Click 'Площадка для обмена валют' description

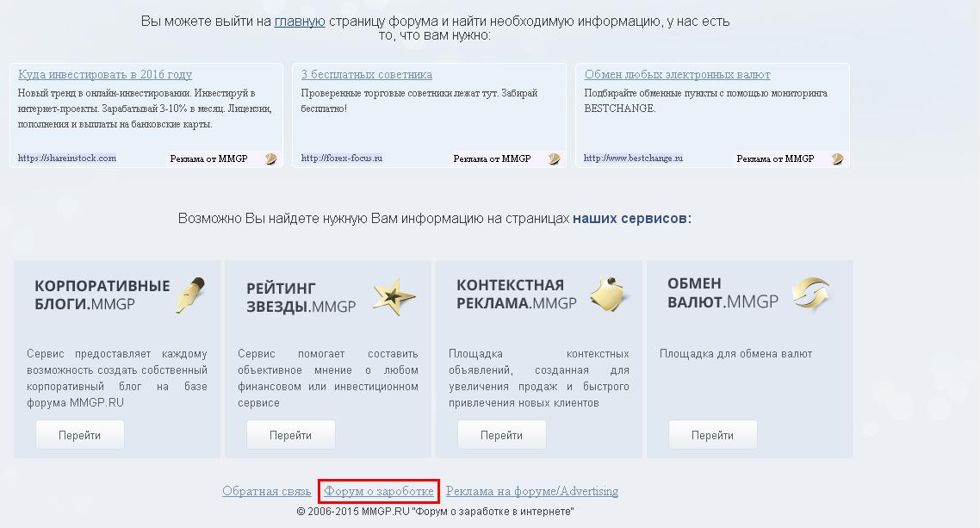coord(735,354)
